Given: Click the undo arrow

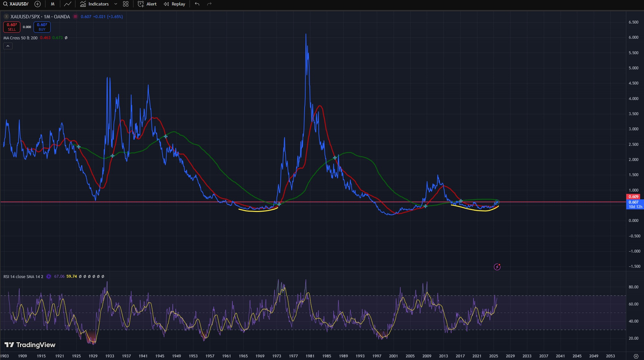Looking at the screenshot, I should coord(197,4).
